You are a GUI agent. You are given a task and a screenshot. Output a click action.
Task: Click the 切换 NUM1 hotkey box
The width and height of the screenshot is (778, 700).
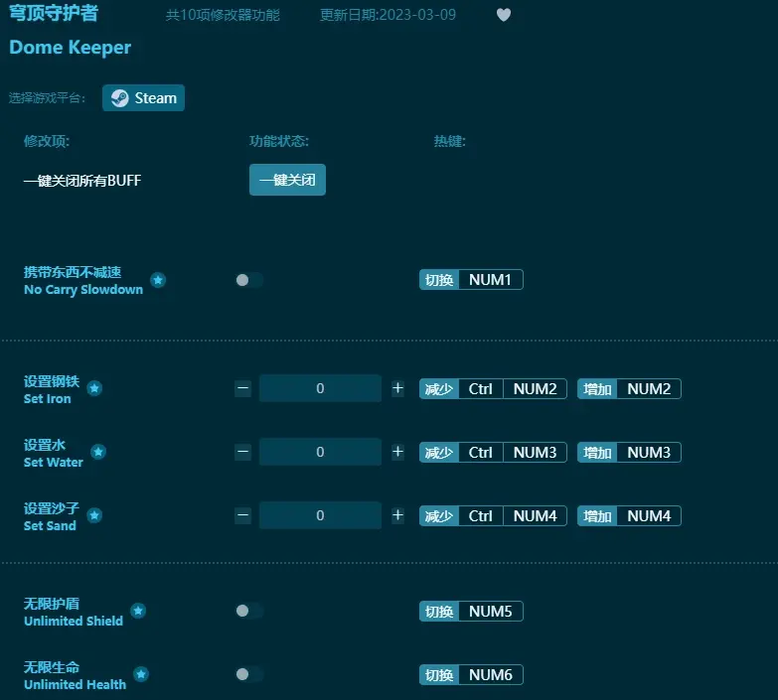coord(471,280)
